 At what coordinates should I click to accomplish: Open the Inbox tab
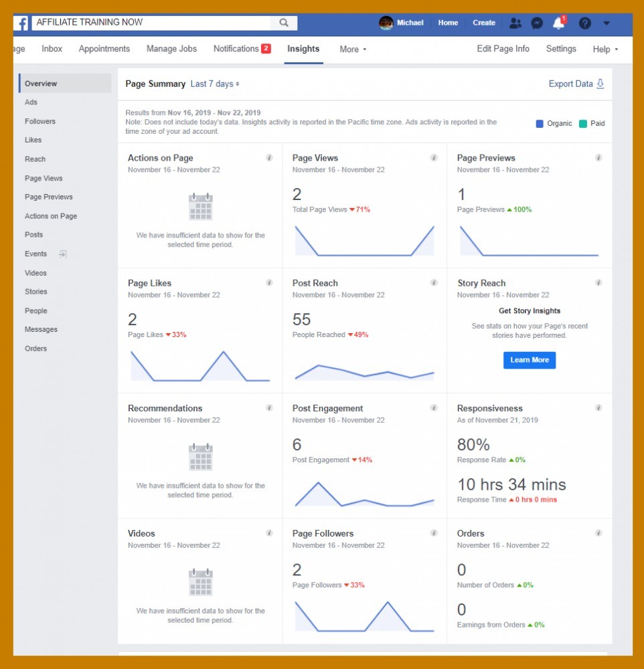tap(52, 49)
